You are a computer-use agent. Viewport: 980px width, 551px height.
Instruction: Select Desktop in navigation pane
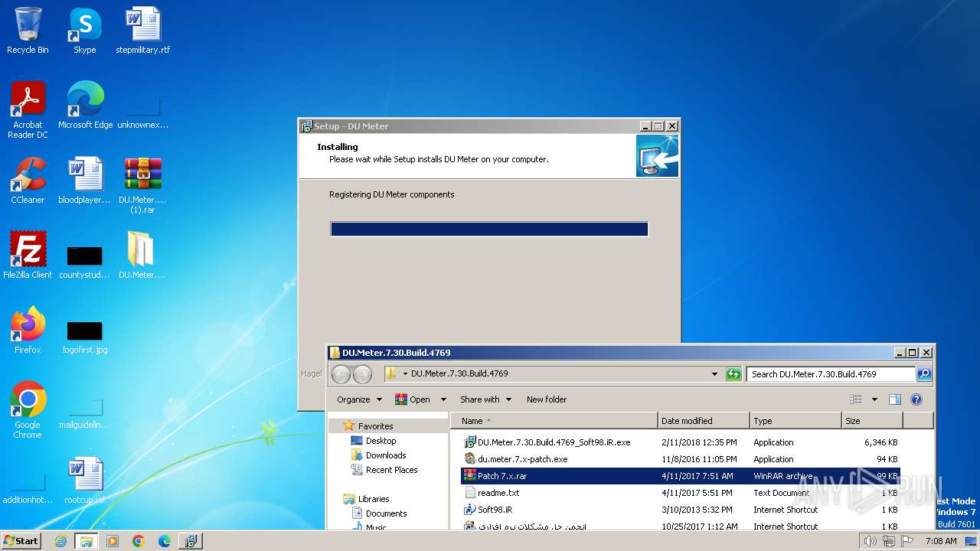click(x=381, y=441)
